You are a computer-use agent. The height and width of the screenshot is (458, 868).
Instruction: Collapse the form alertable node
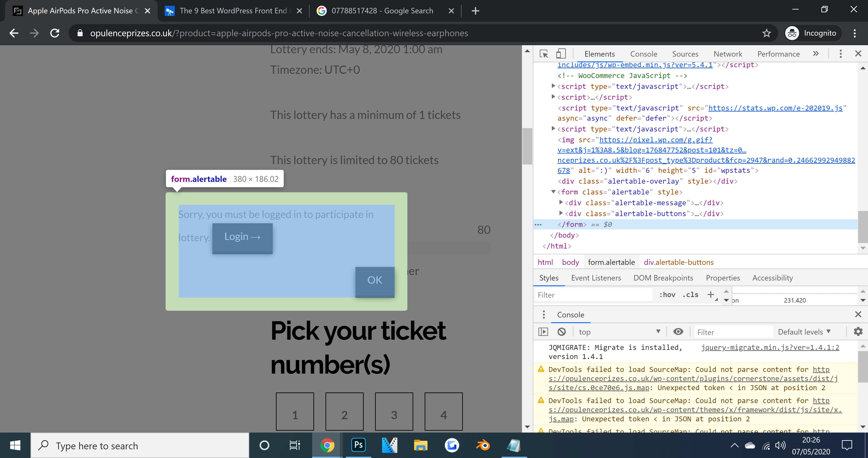(553, 191)
